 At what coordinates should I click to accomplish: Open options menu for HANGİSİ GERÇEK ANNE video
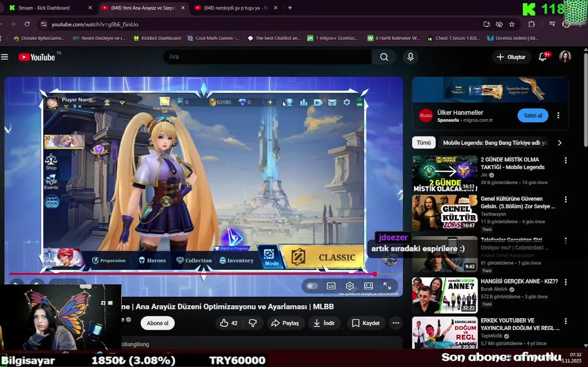tap(566, 282)
